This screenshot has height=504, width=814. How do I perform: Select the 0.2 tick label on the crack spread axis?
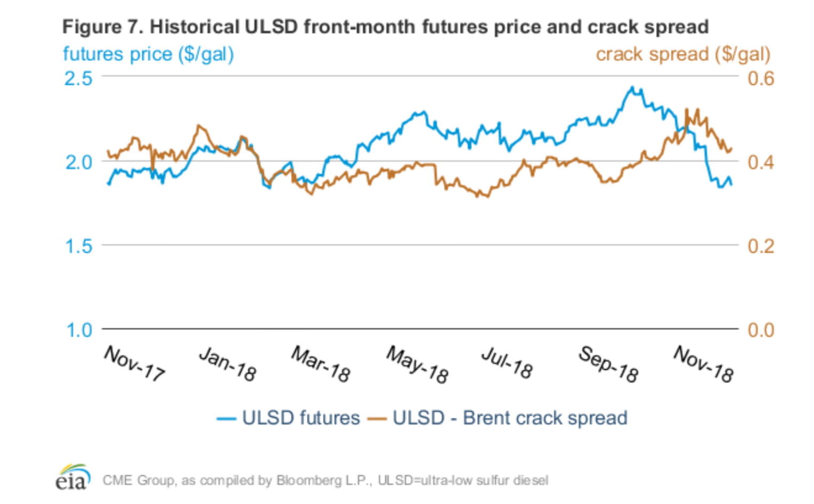point(761,246)
